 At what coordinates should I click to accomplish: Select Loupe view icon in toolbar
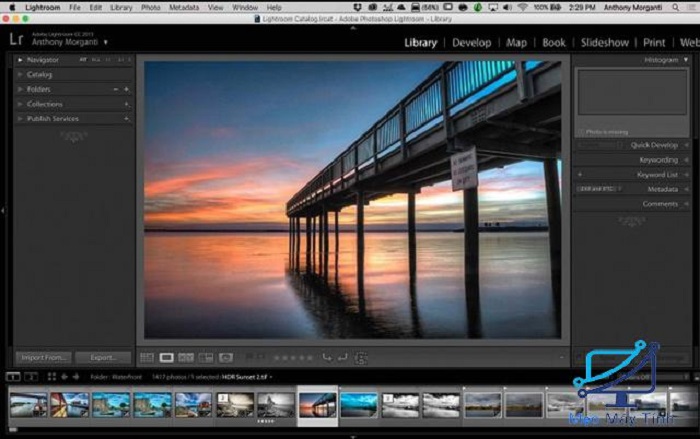coord(167,358)
